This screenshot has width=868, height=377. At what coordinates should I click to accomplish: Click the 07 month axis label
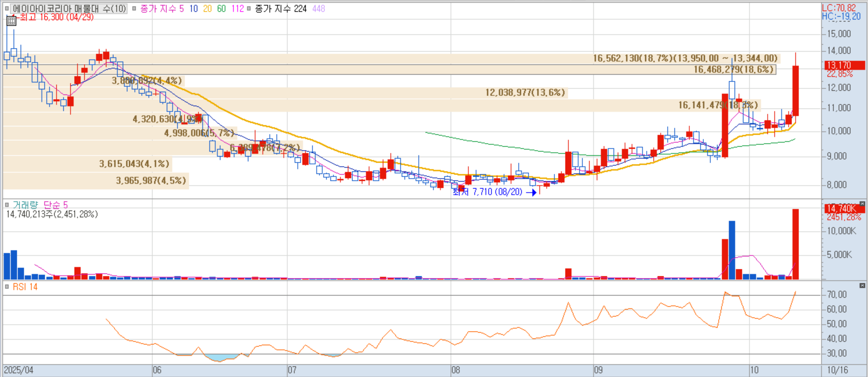coord(292,370)
